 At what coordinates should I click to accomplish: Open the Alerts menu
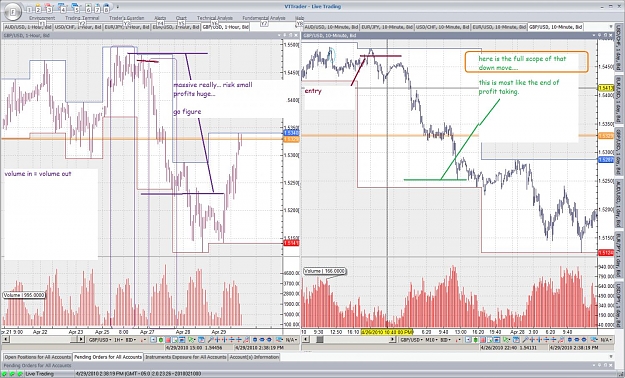(160, 18)
